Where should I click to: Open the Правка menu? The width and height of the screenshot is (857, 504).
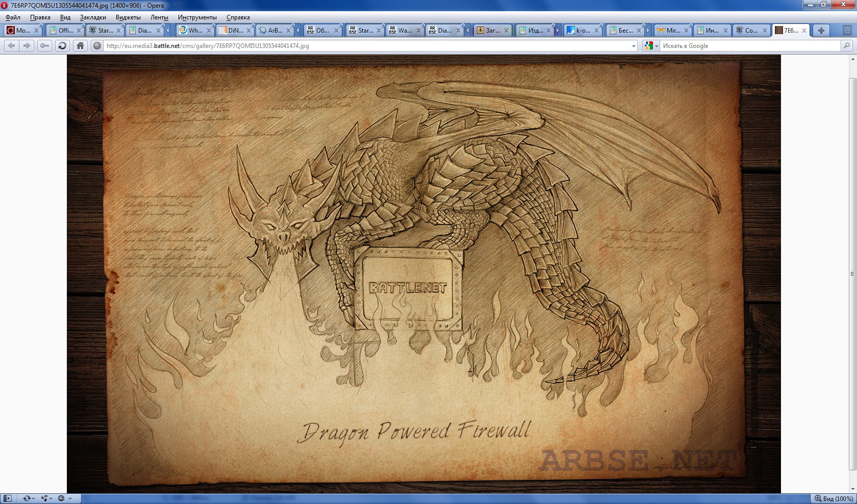pyautogui.click(x=40, y=17)
